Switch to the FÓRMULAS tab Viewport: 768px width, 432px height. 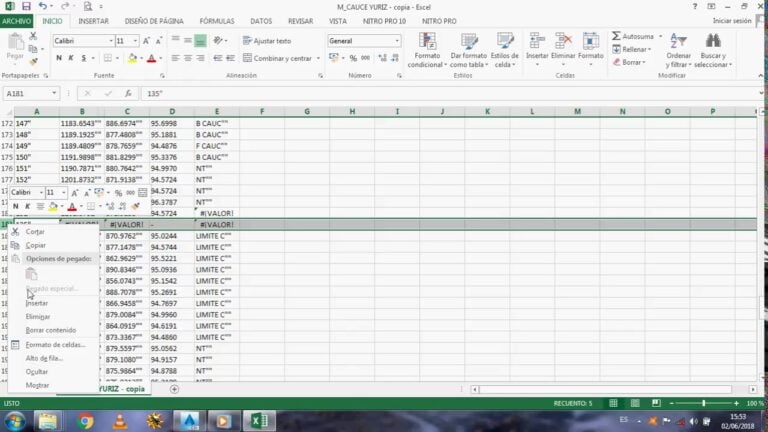click(216, 21)
